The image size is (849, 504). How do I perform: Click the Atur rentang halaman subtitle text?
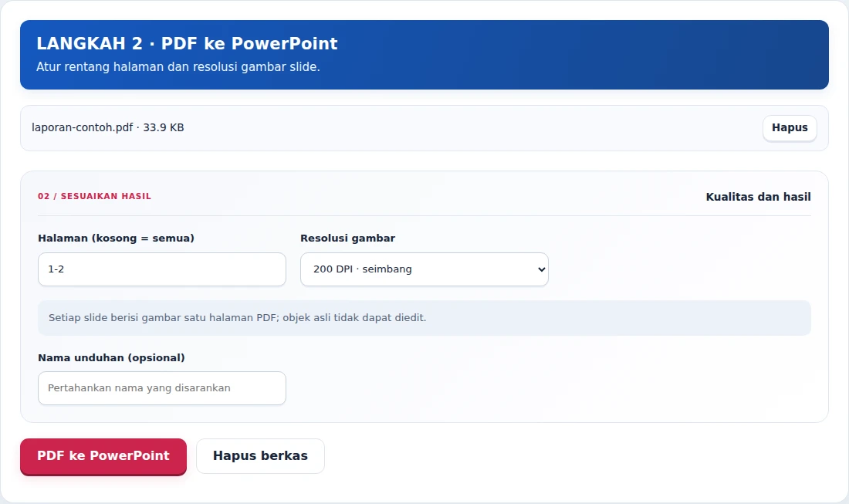[178, 67]
